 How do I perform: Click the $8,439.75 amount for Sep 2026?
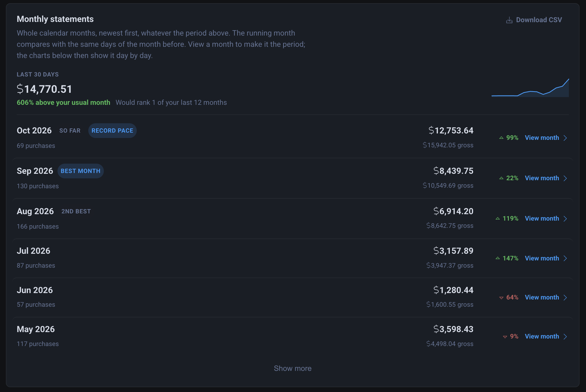click(453, 171)
